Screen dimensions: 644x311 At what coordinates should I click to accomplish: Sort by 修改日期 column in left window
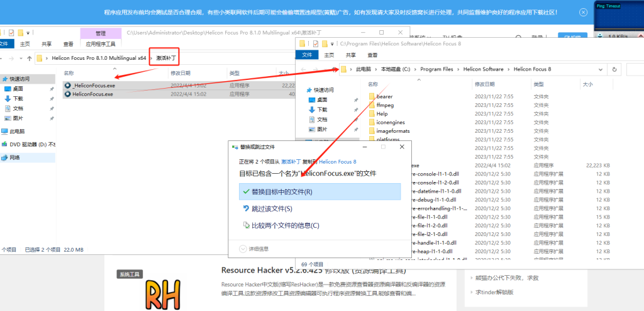pyautogui.click(x=180, y=73)
